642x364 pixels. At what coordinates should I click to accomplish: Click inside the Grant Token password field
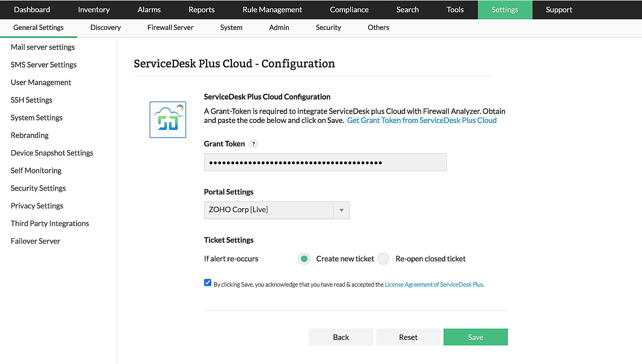pyautogui.click(x=325, y=162)
